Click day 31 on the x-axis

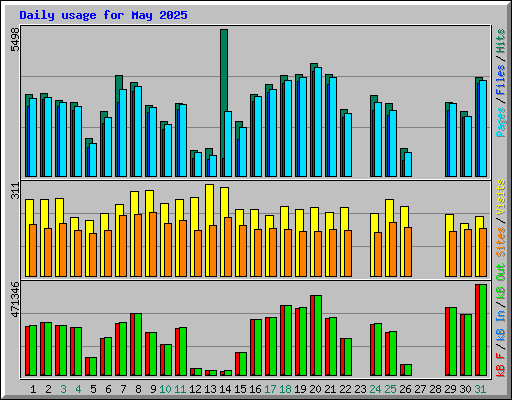pos(480,389)
